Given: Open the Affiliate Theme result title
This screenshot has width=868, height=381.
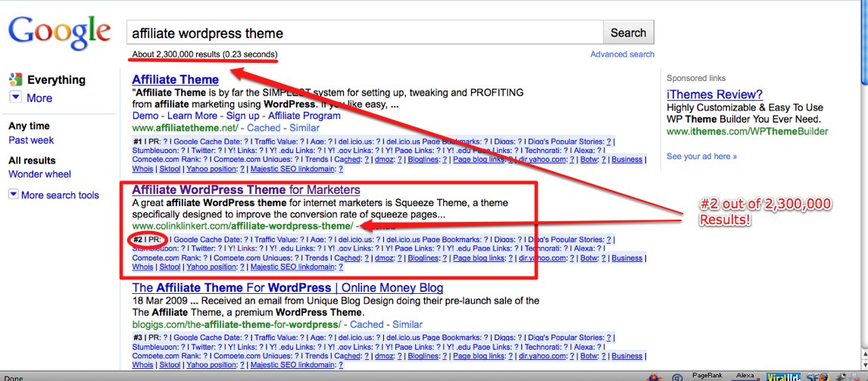Looking at the screenshot, I should 176,80.
